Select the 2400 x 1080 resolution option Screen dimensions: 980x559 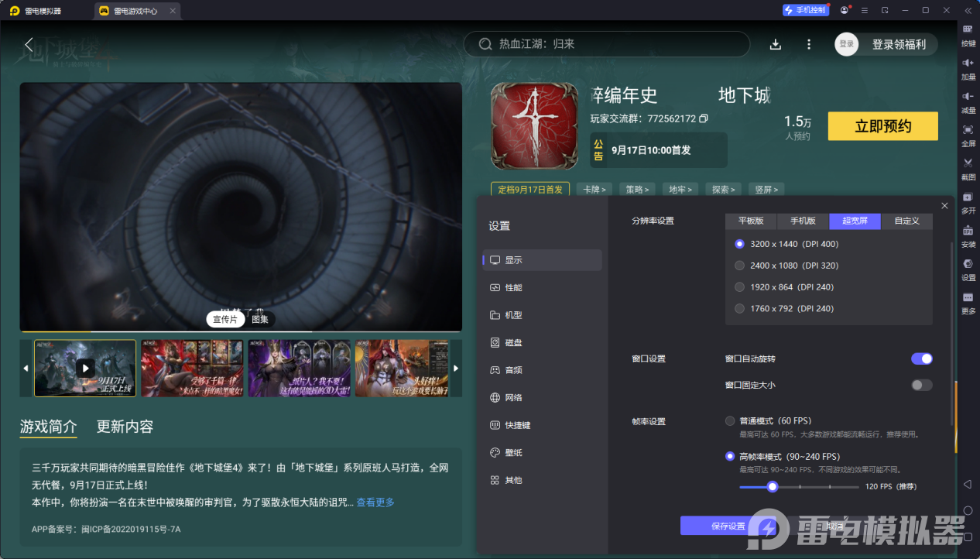[739, 266]
